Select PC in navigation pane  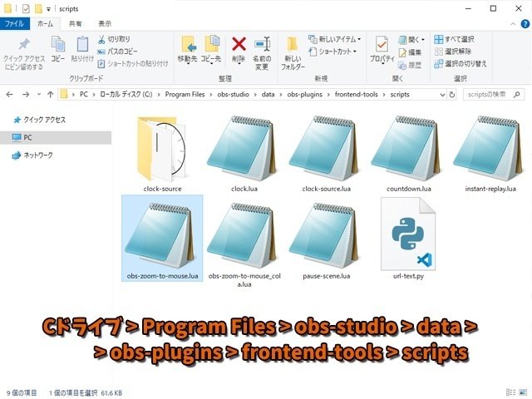(x=56, y=137)
